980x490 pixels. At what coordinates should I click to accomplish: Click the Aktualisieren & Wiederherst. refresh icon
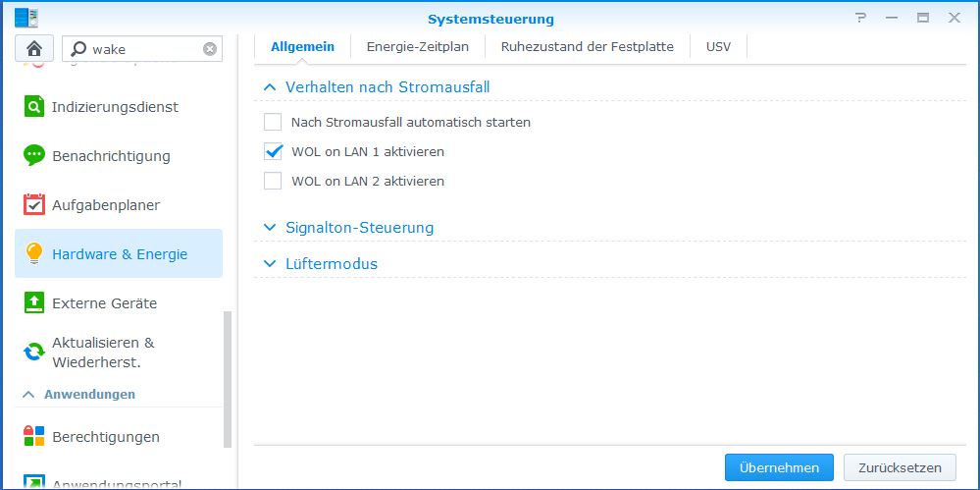click(x=34, y=352)
